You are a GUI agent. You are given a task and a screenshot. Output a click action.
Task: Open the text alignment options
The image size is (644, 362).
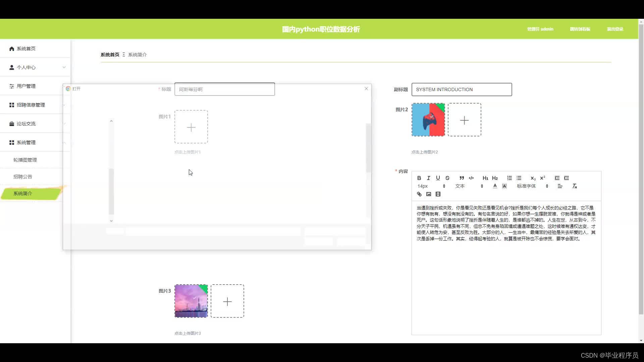point(560,186)
